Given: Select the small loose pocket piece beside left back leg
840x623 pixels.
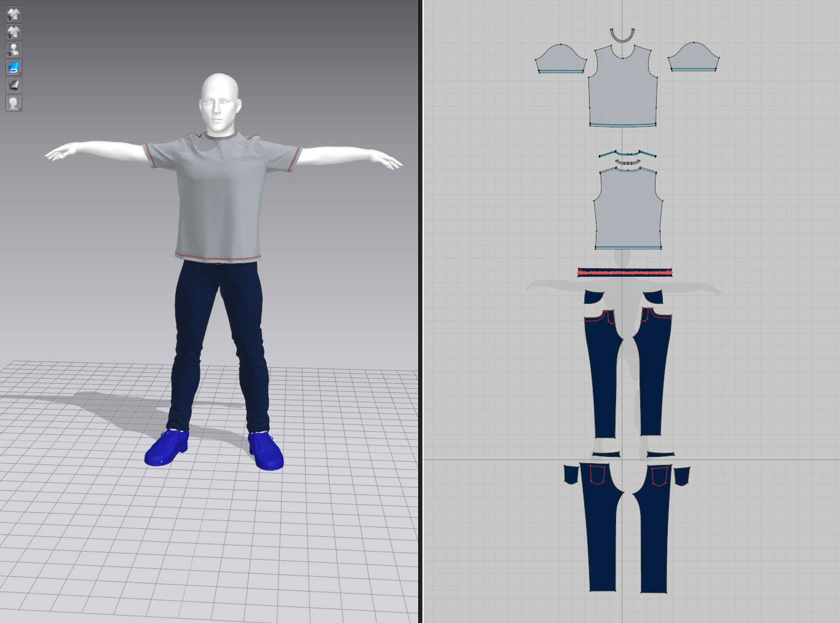Looking at the screenshot, I should coord(571,474).
